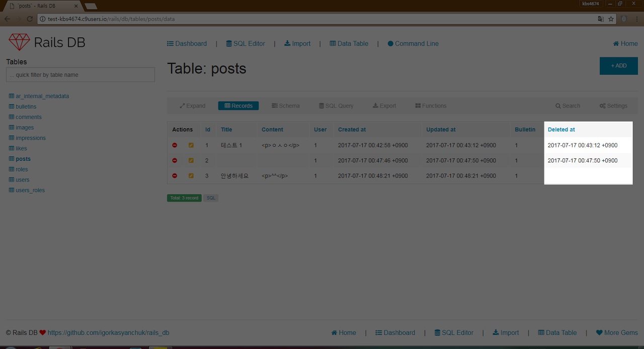
Task: Sort by the Created at column header
Action: (352, 130)
